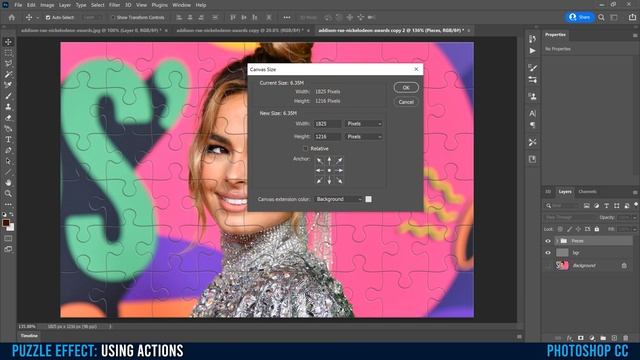Open the Edit Toolbar three-dots menu

[x=8, y=204]
